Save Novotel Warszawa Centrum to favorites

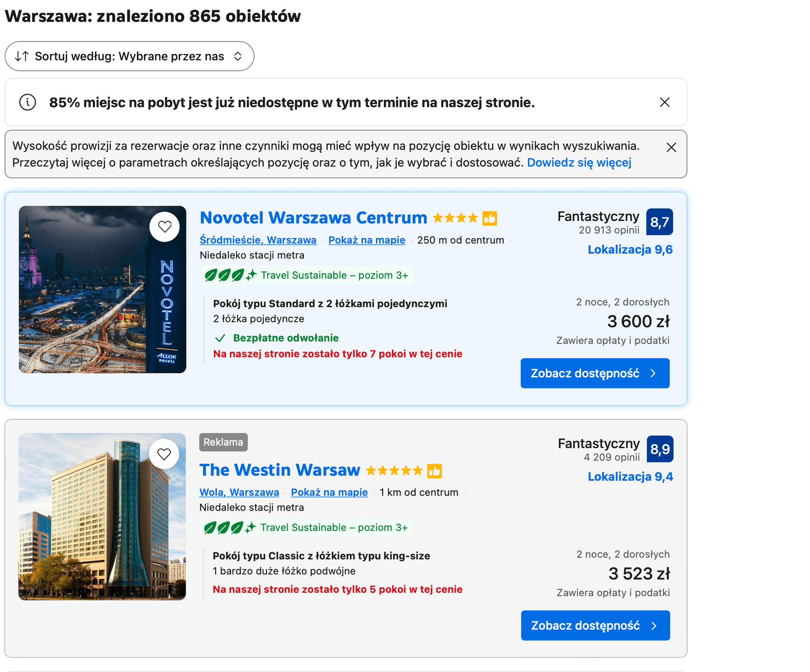click(x=165, y=227)
